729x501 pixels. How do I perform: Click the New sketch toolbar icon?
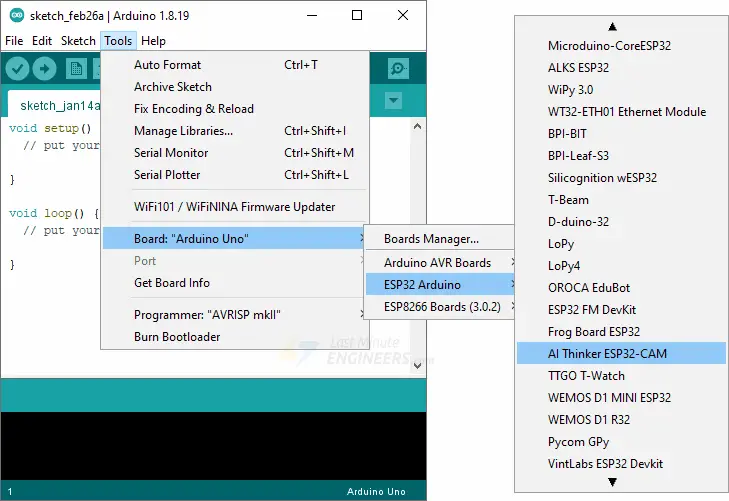pyautogui.click(x=76, y=69)
